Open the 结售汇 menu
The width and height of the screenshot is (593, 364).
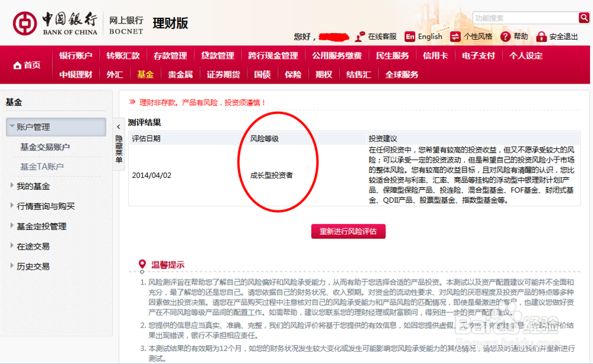(359, 75)
